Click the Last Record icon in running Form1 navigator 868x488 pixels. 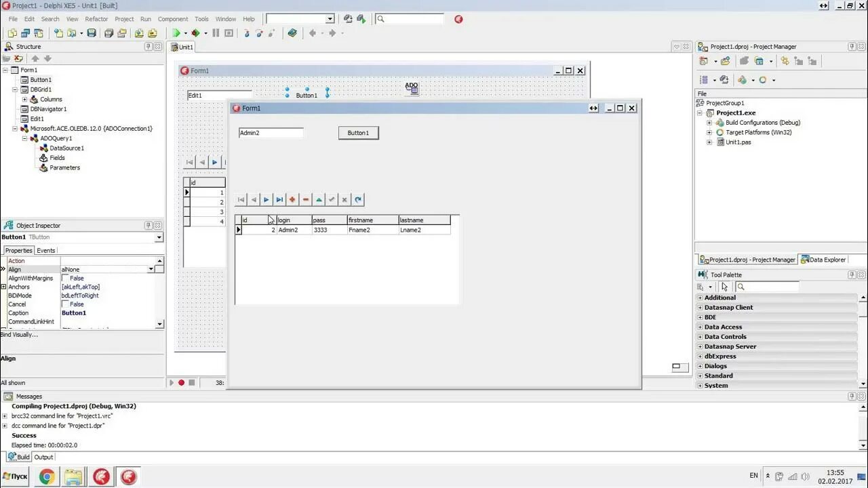pos(279,199)
